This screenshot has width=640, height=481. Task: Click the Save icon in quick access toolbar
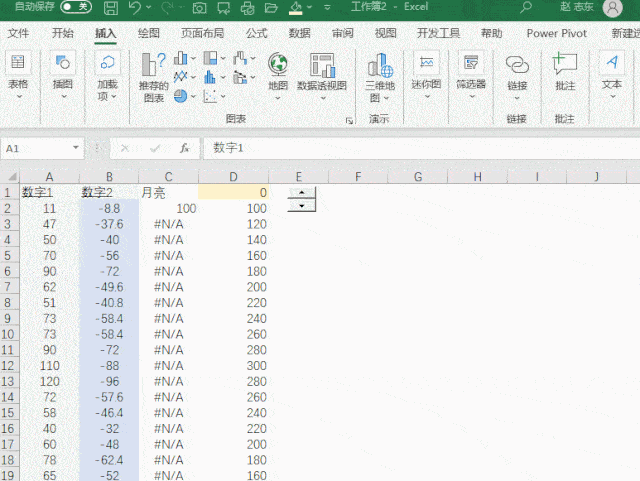[111, 7]
